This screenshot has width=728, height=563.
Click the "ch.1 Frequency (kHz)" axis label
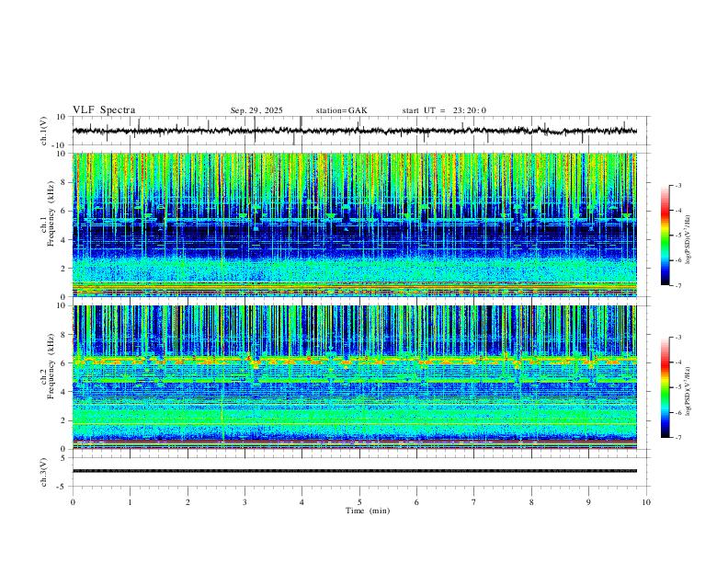tap(48, 213)
